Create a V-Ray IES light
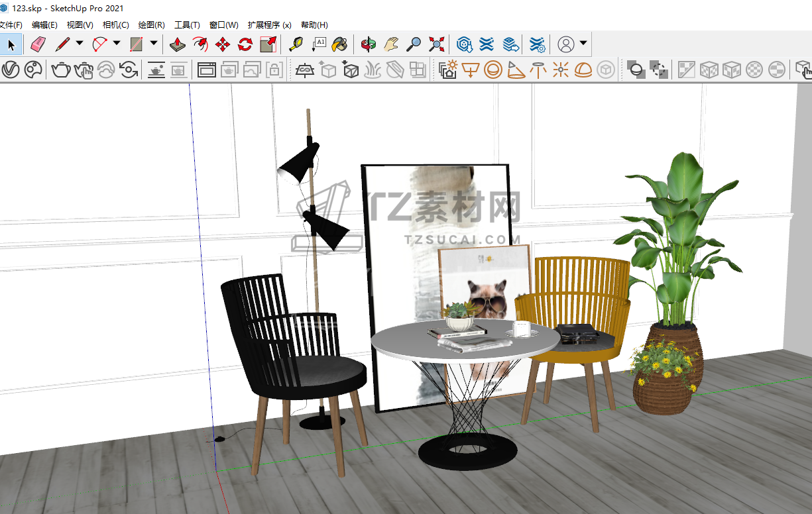Screen dimensions: 812x514 point(538,69)
